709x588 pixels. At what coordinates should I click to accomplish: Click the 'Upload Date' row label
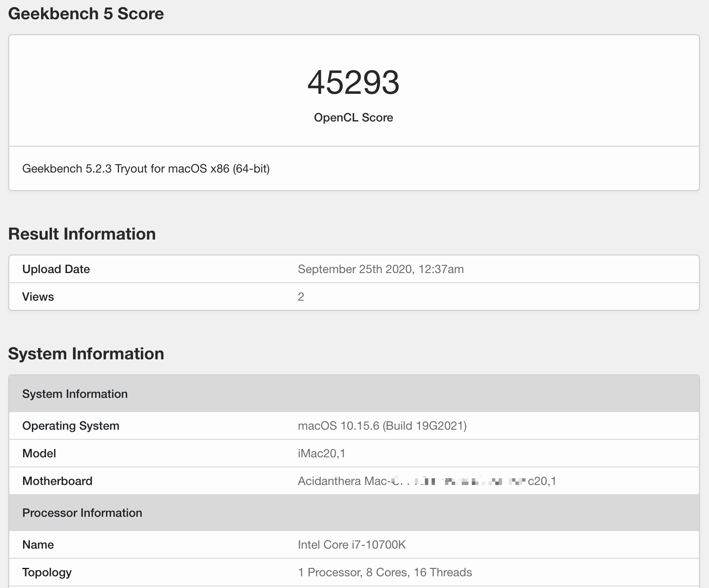click(56, 269)
